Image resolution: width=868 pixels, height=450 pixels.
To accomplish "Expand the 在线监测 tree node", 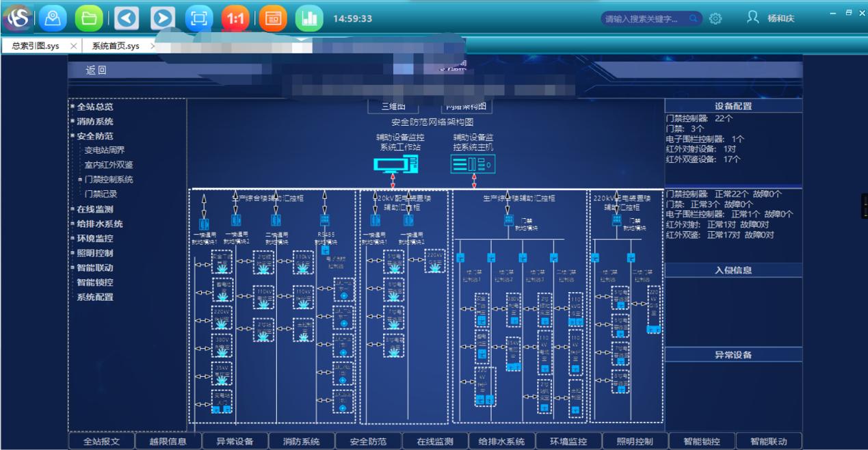I will (x=94, y=209).
